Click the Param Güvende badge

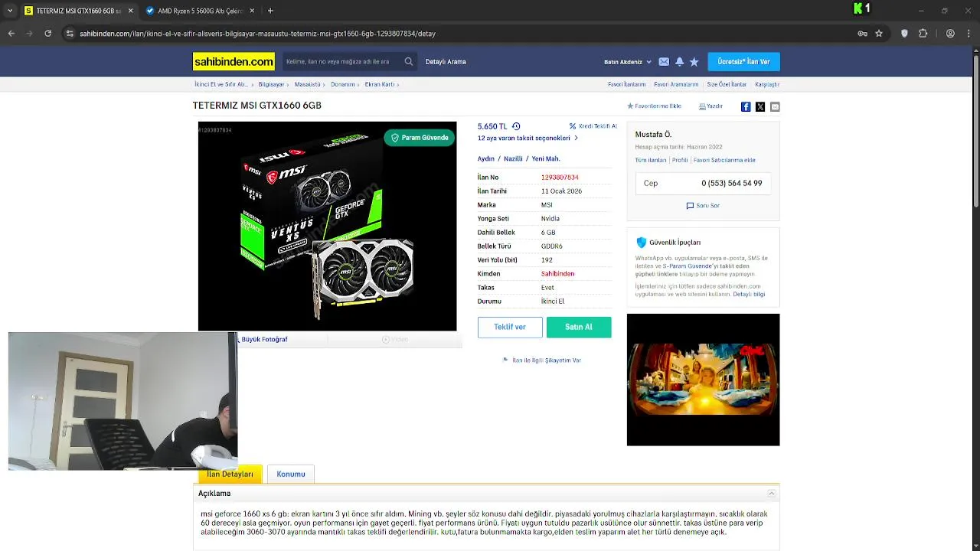pyautogui.click(x=420, y=138)
